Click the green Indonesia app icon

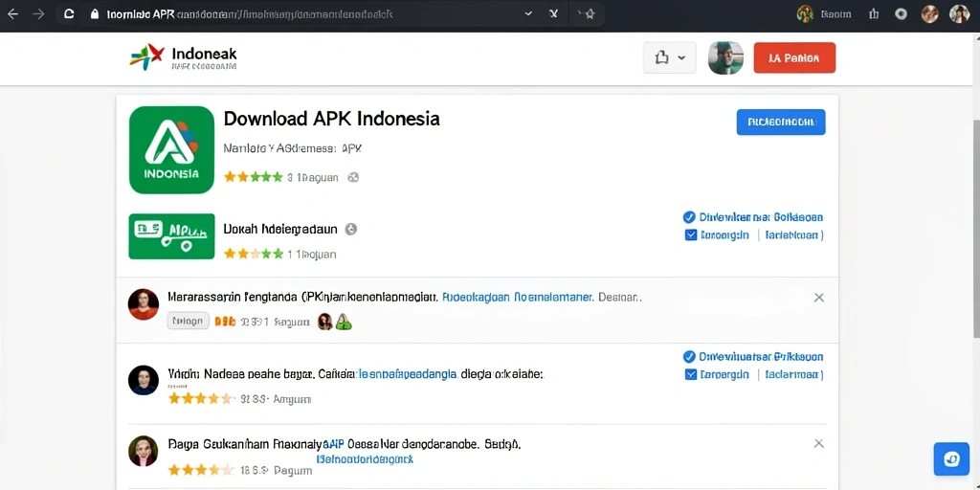coord(172,150)
